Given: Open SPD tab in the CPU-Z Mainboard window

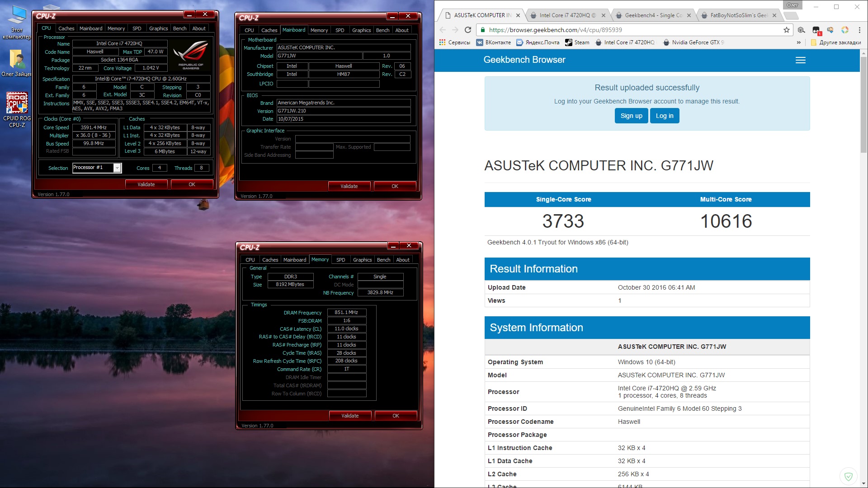Looking at the screenshot, I should pos(340,30).
